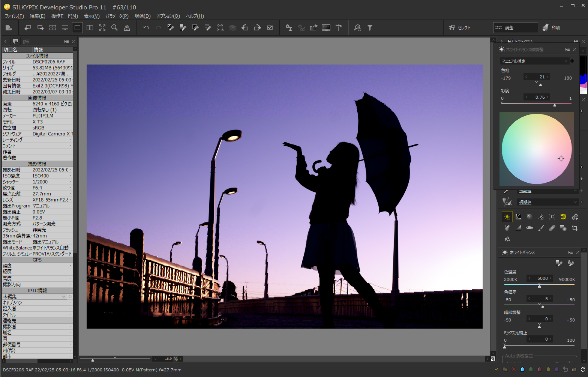Click the red X delete mark icon

tap(513, 369)
